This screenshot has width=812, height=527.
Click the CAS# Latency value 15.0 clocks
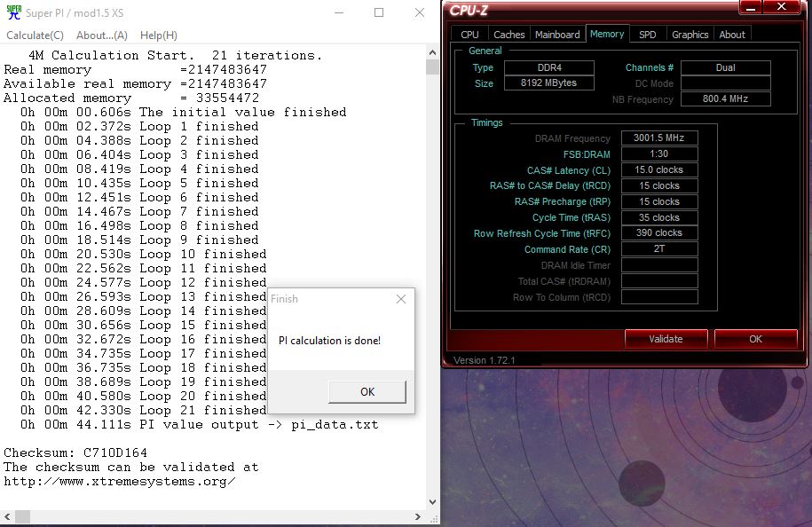659,169
